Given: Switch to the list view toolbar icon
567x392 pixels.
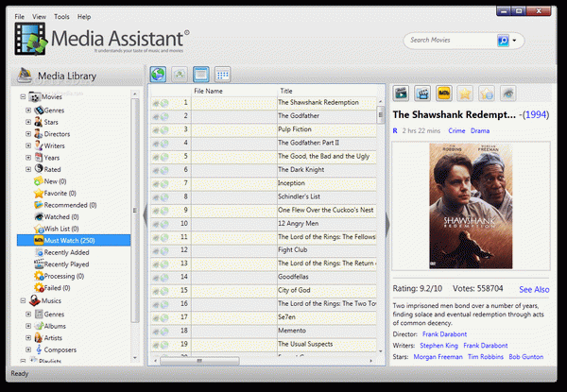Looking at the screenshot, I should pos(201,75).
